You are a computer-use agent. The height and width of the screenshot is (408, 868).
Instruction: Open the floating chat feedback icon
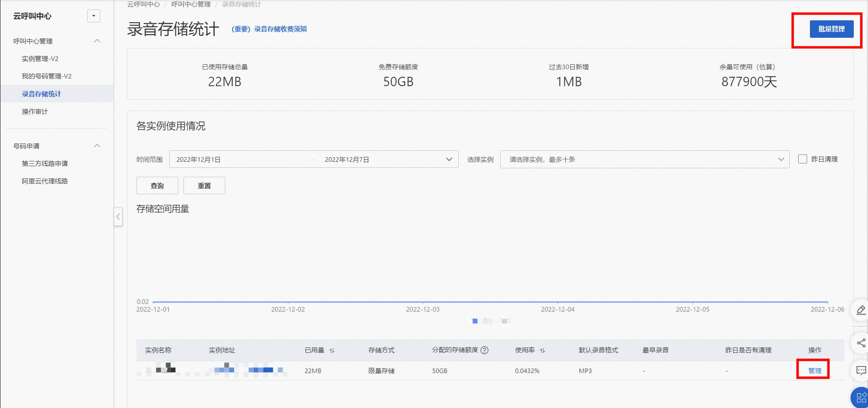click(x=861, y=371)
